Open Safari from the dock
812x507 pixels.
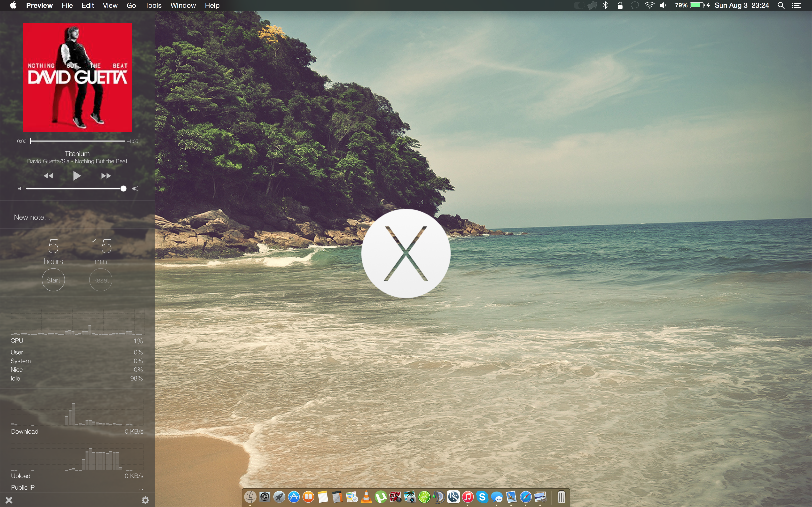click(526, 497)
